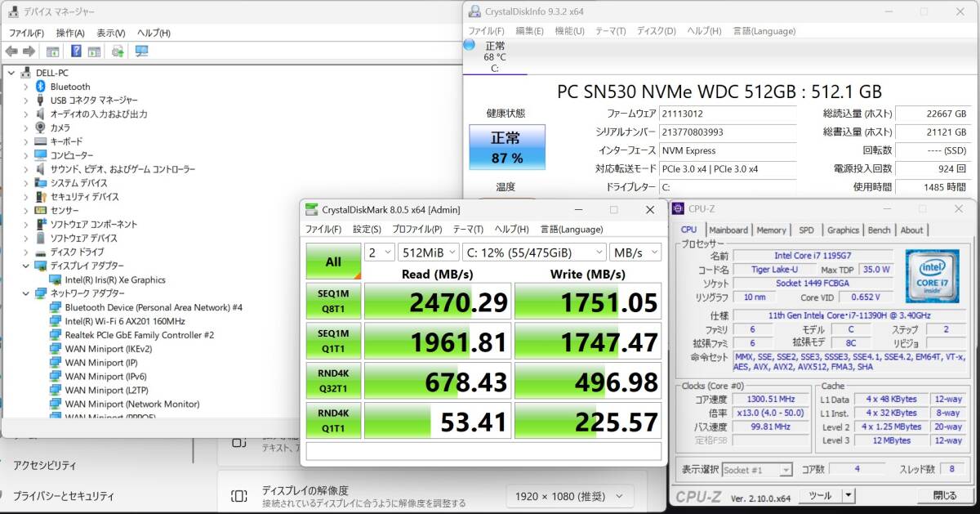The width and height of the screenshot is (980, 514).
Task: Toggle the console tree icon in Device Manager toolbar
Action: [52, 51]
